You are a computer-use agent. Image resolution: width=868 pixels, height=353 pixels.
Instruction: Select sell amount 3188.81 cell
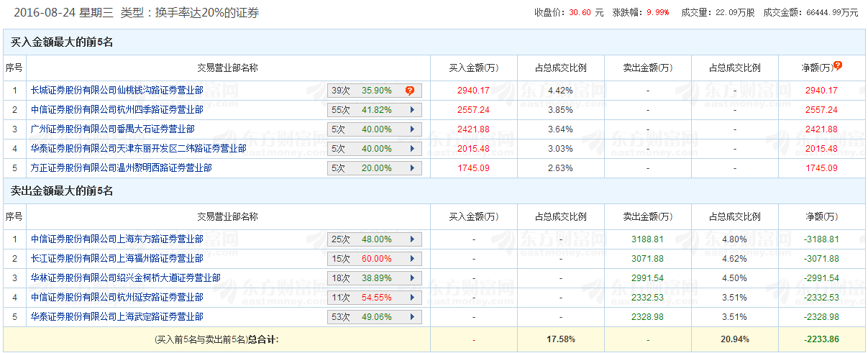click(647, 239)
